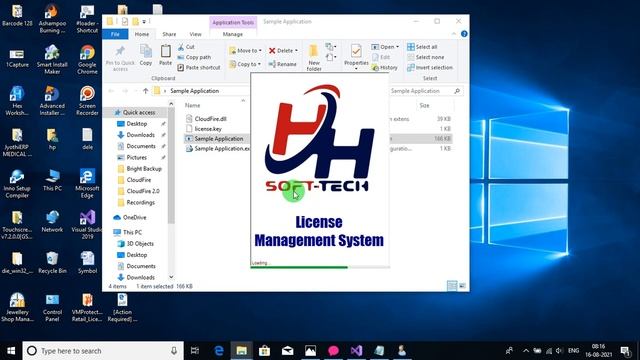Click the ENG language indicator

pos(573,351)
